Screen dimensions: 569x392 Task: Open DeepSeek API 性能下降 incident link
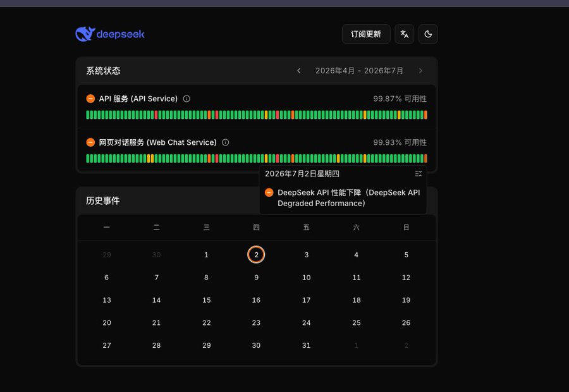[x=349, y=198]
